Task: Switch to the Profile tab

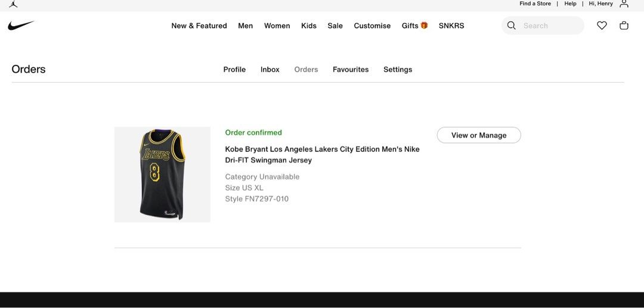Action: [234, 69]
